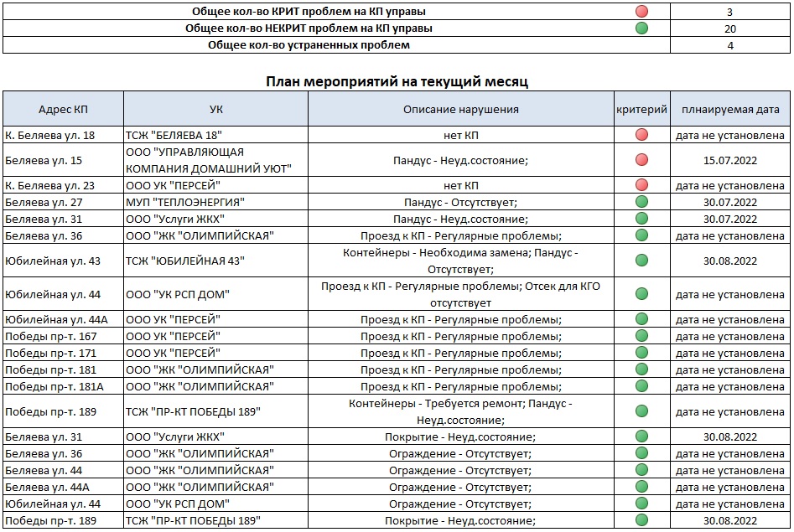The height and width of the screenshot is (532, 794).
Task: Click red status circle for К. Беляева ул. 18
Action: pyautogui.click(x=642, y=135)
